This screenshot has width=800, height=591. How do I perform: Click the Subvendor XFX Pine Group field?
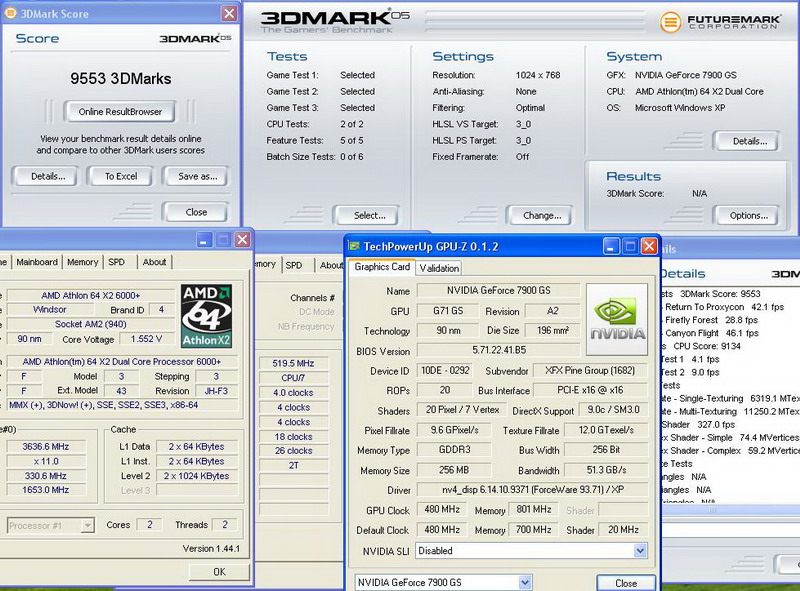pos(590,371)
